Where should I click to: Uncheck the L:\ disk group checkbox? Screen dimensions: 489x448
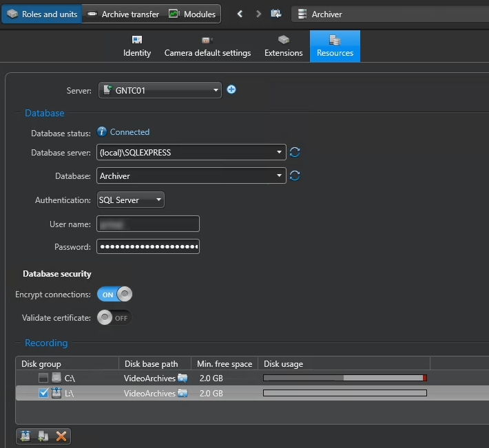[43, 393]
